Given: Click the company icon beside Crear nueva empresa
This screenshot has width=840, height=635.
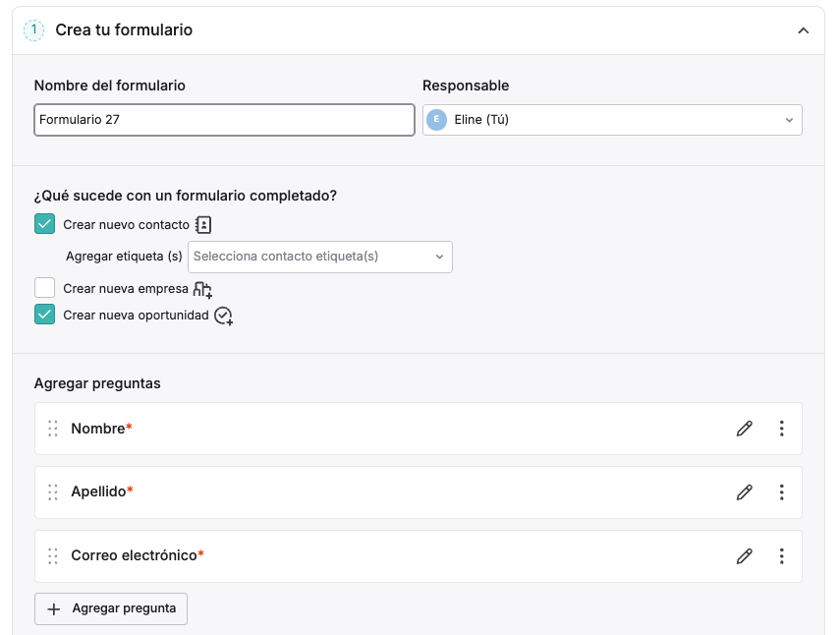Looking at the screenshot, I should [202, 289].
